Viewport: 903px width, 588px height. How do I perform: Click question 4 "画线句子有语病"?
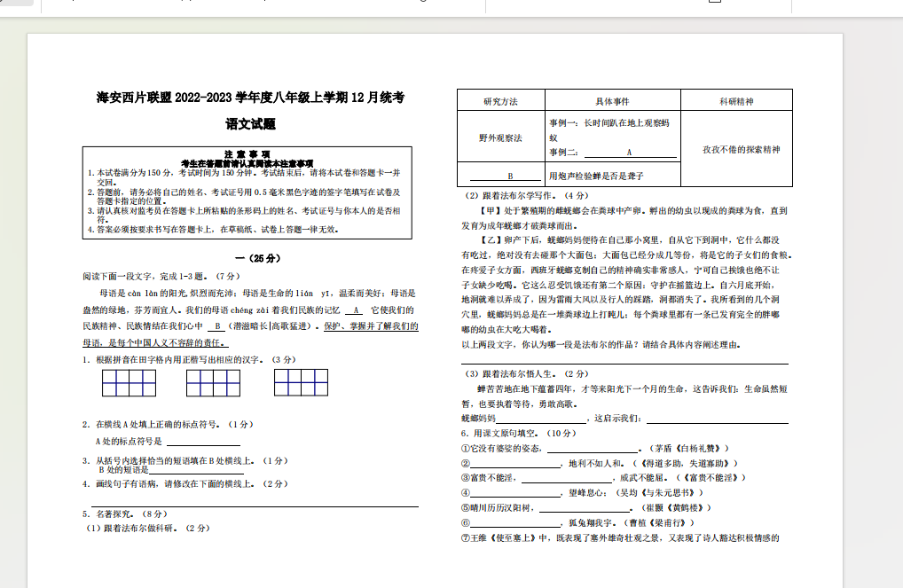pyautogui.click(x=185, y=483)
